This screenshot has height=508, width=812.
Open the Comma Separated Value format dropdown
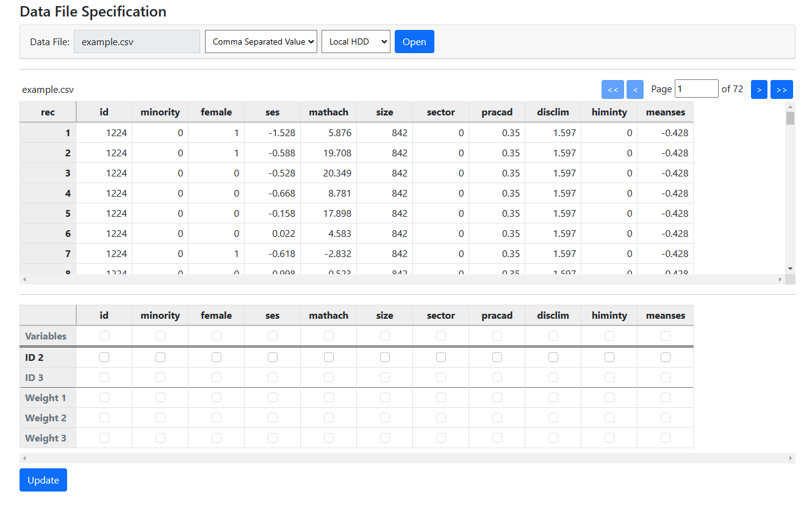click(x=260, y=42)
